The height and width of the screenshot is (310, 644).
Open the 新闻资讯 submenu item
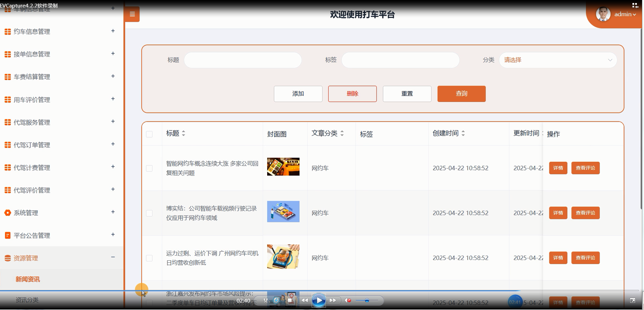(x=28, y=279)
